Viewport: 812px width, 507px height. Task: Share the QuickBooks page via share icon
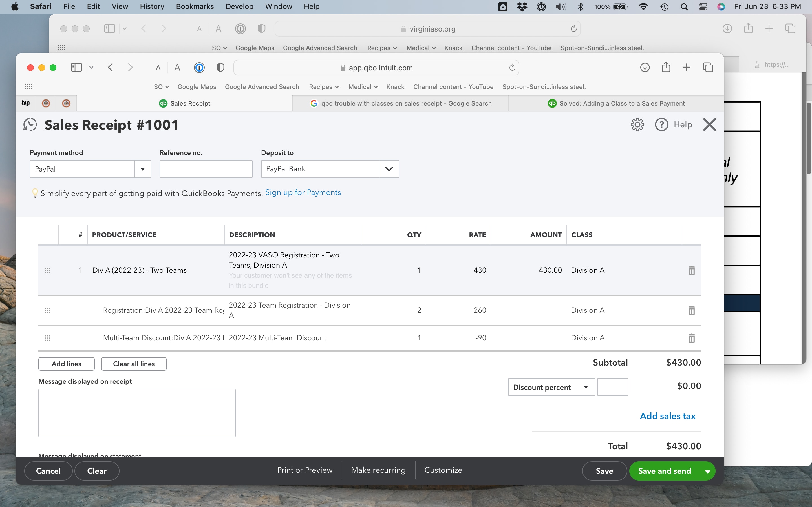pos(666,67)
